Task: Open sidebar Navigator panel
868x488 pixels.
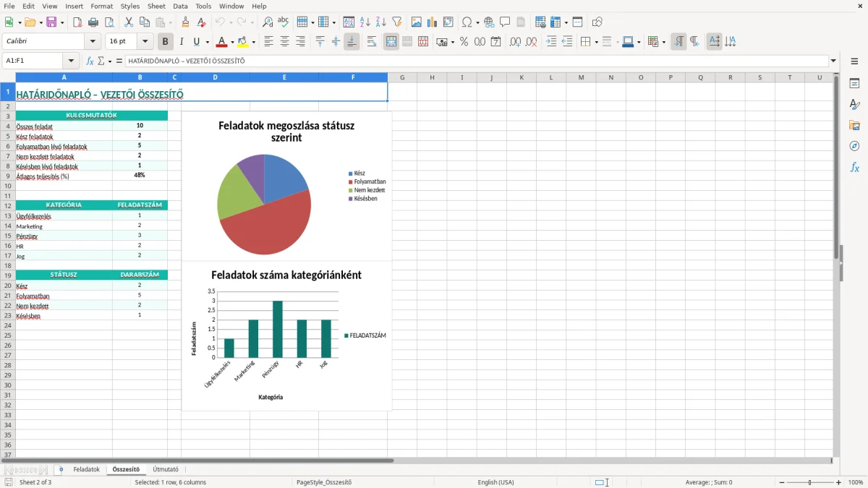Action: (854, 146)
